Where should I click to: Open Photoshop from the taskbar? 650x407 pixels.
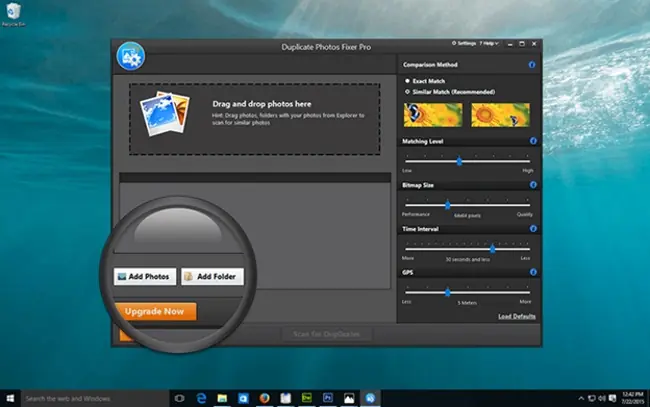pyautogui.click(x=328, y=398)
